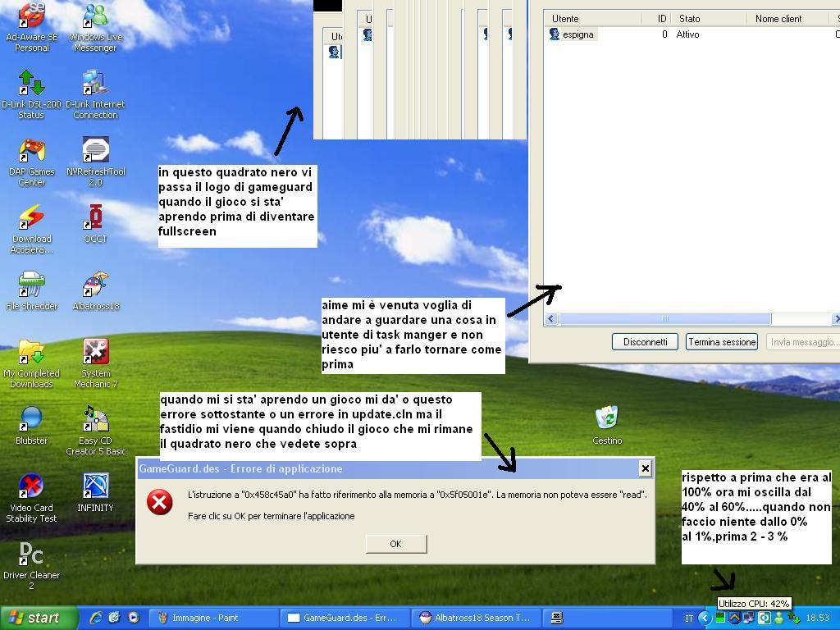
Task: Select the Cestino recycle bin icon
Action: (x=607, y=426)
